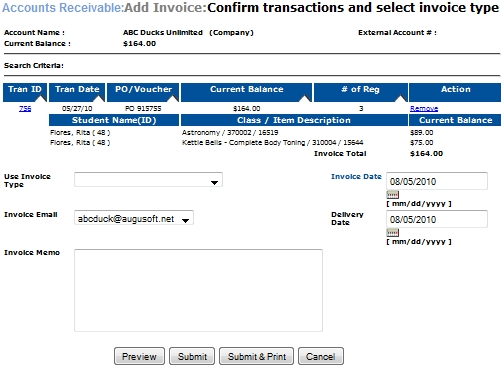
Task: Open the Delivery Date calendar icon
Action: tap(392, 233)
